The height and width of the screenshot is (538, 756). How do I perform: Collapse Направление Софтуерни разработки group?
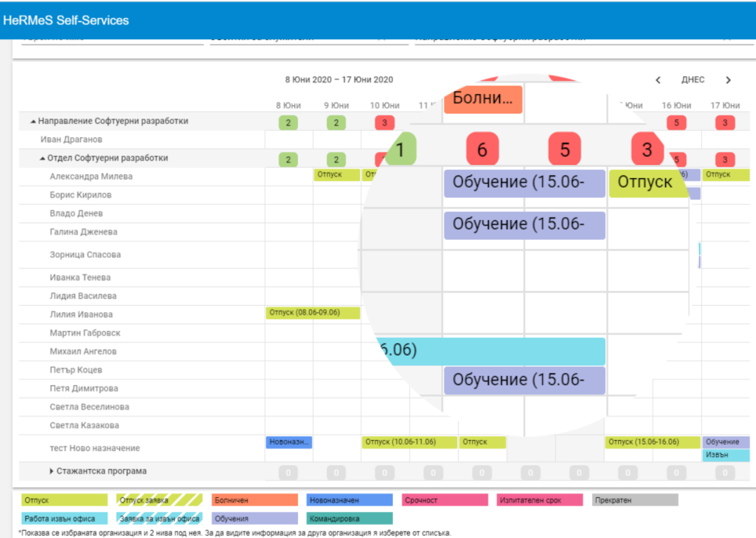coord(33,121)
